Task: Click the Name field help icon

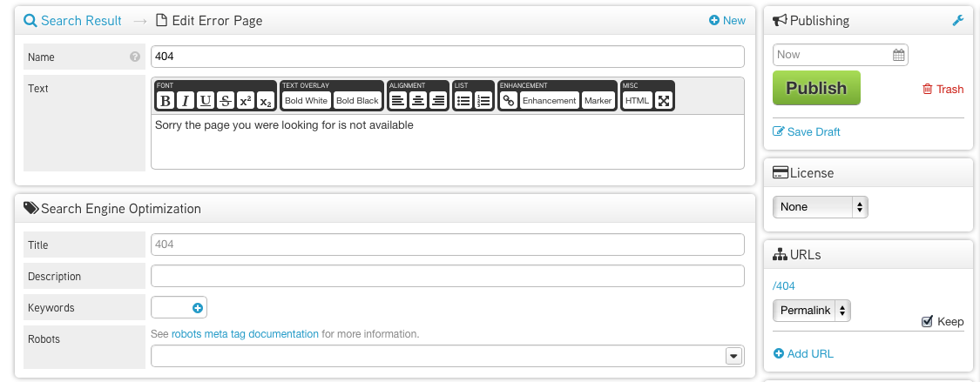Action: click(135, 57)
